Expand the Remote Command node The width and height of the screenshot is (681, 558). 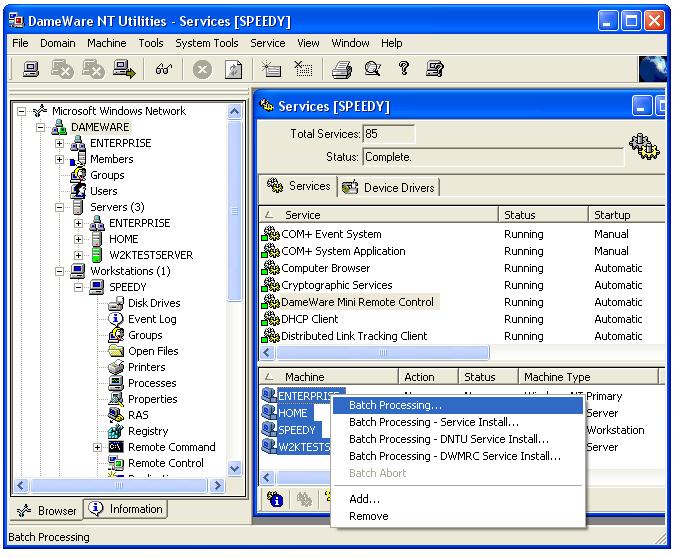pyautogui.click(x=98, y=447)
